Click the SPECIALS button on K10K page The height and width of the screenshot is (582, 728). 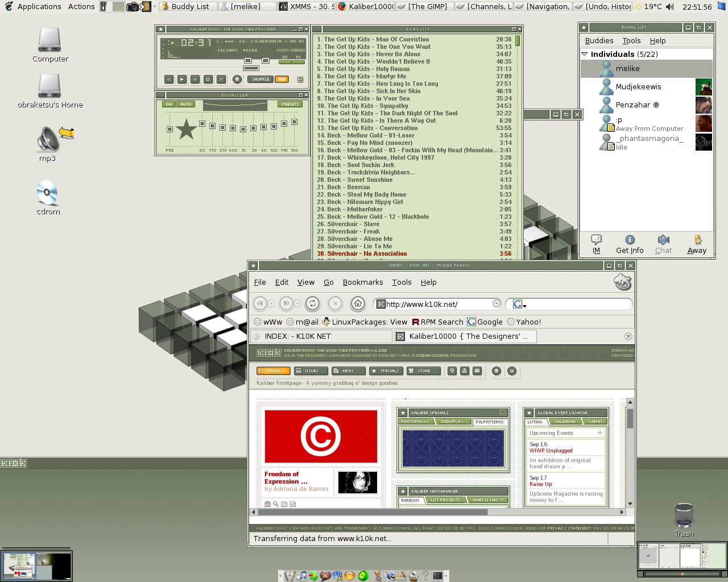[386, 371]
